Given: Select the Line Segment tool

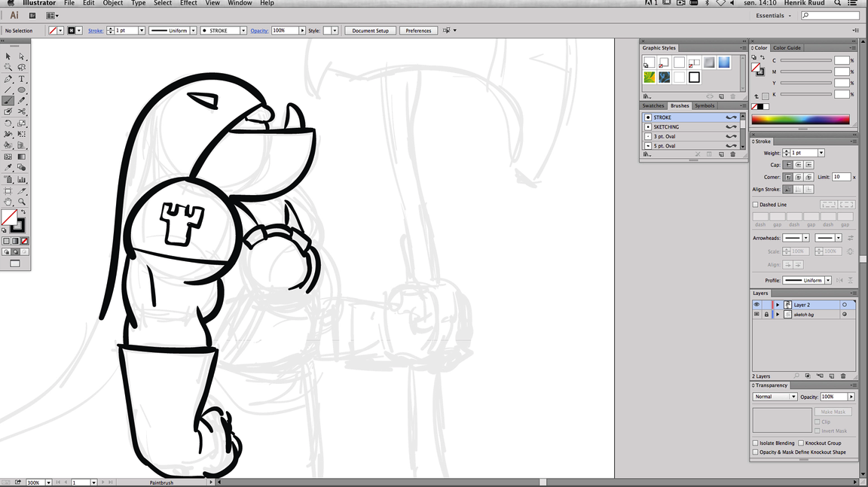Looking at the screenshot, I should [x=8, y=90].
